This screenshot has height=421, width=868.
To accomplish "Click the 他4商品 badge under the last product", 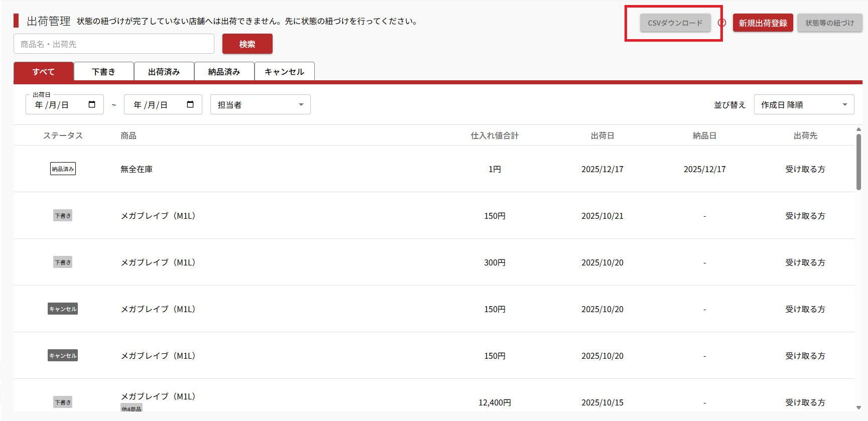I will (132, 408).
